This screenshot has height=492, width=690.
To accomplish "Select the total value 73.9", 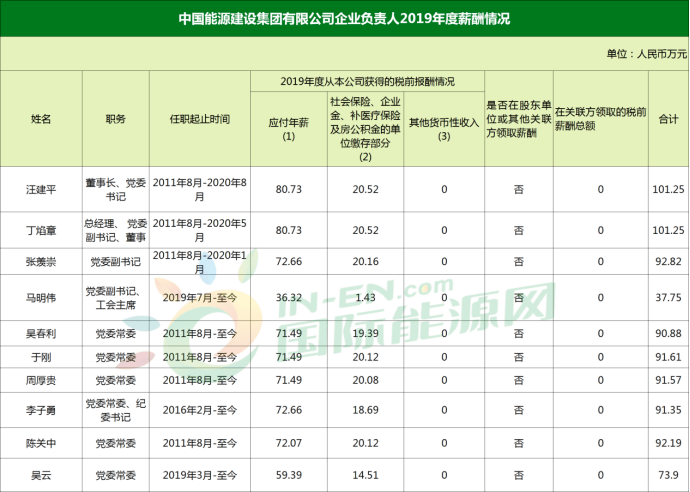I will click(x=668, y=475).
